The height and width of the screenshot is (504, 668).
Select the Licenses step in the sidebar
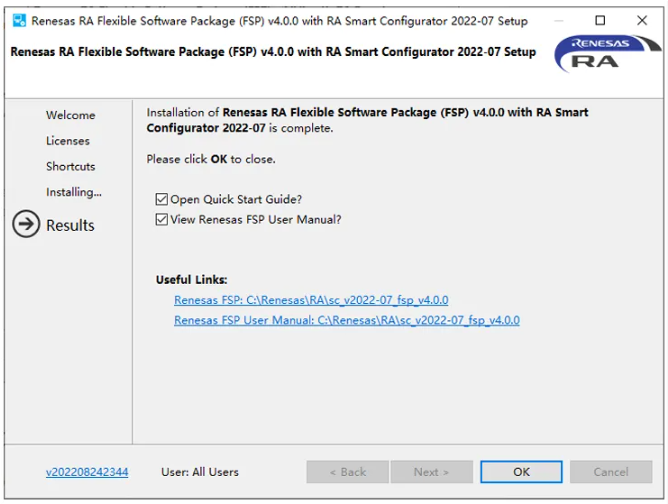[68, 141]
